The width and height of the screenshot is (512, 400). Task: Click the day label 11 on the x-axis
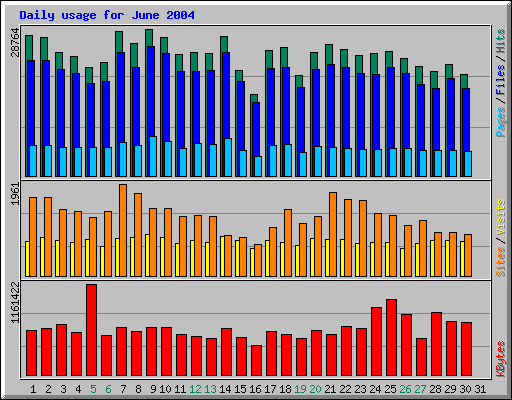pos(180,389)
